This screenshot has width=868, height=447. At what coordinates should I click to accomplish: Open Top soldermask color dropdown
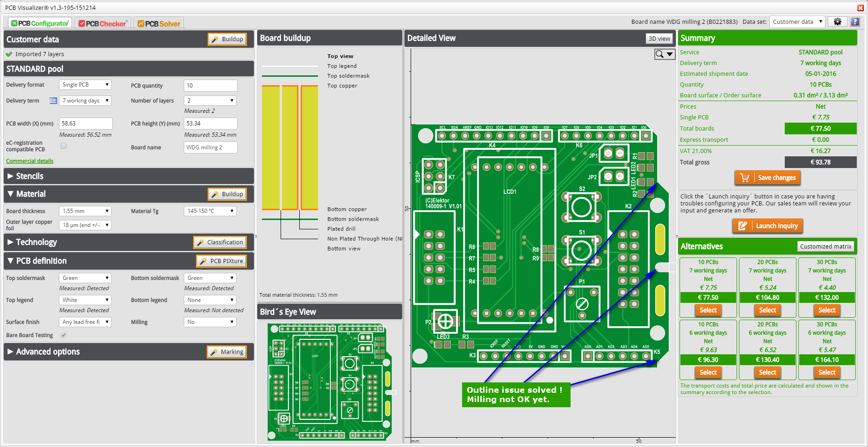85,278
